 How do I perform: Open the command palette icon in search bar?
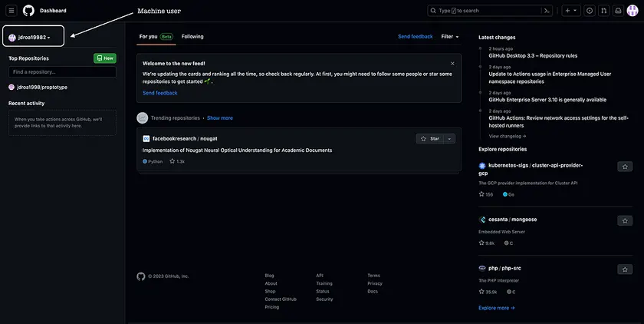[x=547, y=11]
